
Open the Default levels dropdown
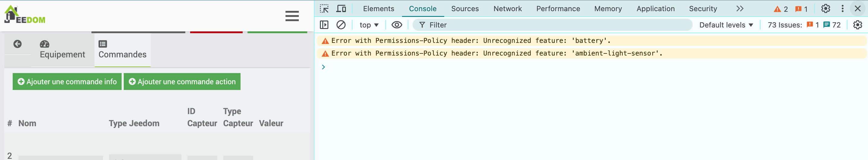pos(726,25)
